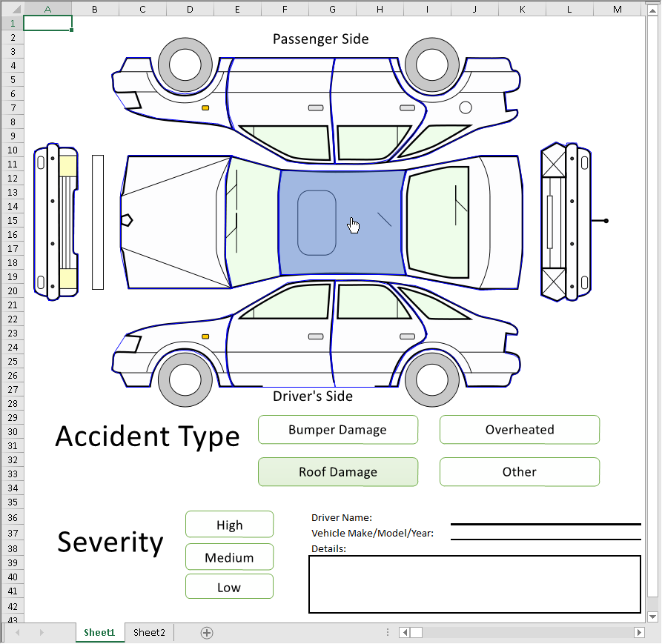
Task: Click the sheet tab scroll right arrow
Action: click(x=42, y=632)
